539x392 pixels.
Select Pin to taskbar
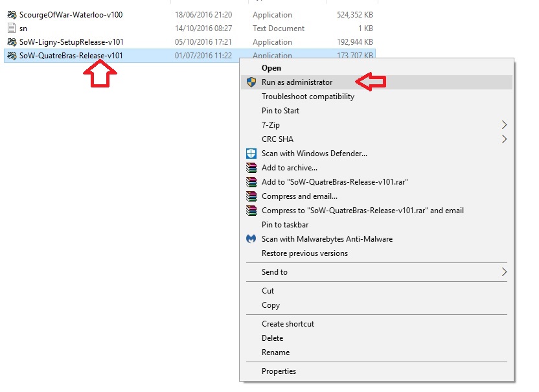[377, 225]
